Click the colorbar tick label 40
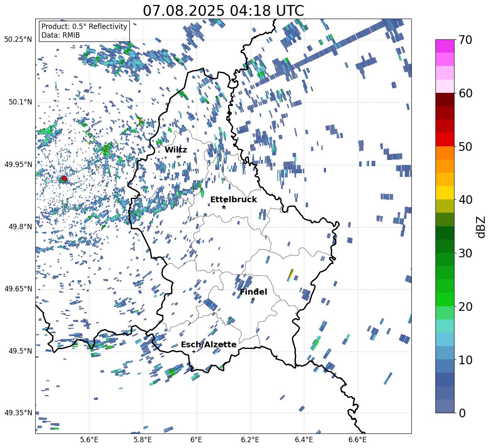Image resolution: width=491 pixels, height=448 pixels. point(465,200)
